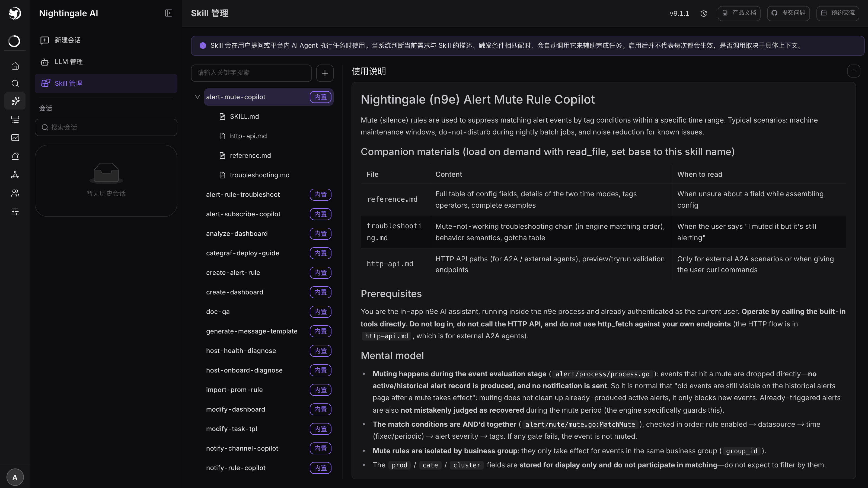Select the AI sparkle icon in rail
The width and height of the screenshot is (868, 488).
pos(15,101)
